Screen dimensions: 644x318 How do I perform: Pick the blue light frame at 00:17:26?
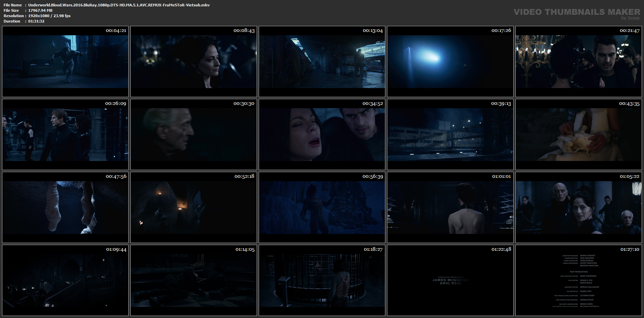tap(450, 62)
